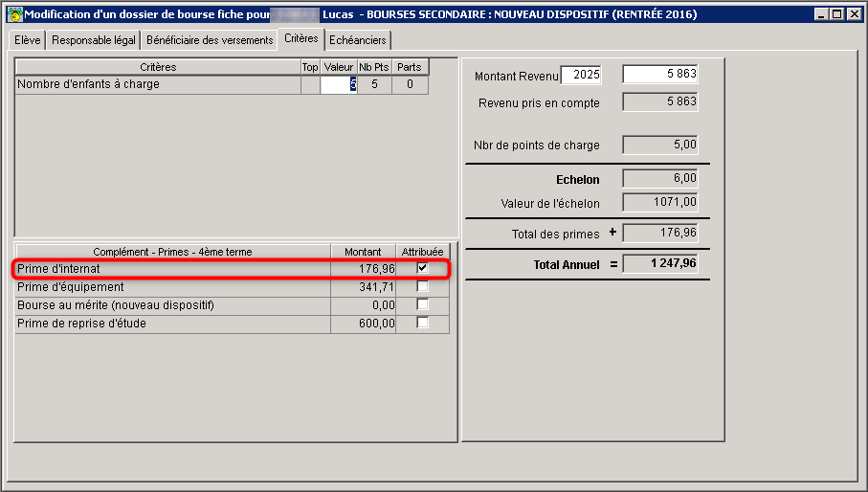Click the Valeur cell for enfants à charge

339,84
